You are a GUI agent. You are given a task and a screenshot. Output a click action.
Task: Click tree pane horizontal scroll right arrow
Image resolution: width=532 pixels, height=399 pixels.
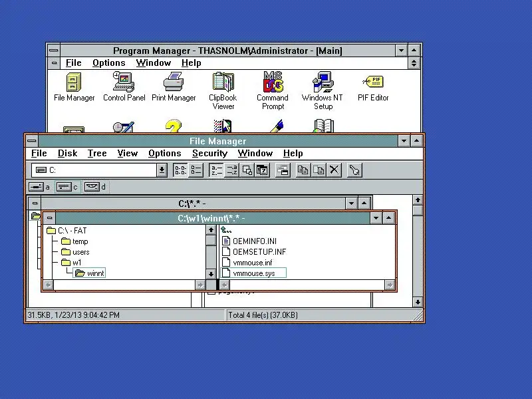(x=201, y=285)
